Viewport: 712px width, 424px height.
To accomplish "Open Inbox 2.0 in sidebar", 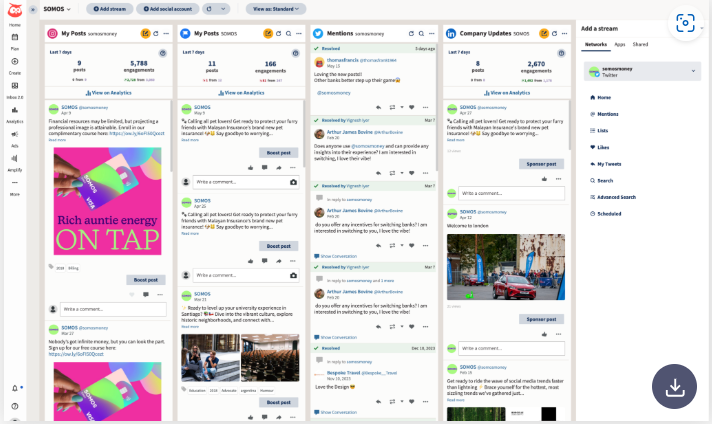I will [x=15, y=89].
